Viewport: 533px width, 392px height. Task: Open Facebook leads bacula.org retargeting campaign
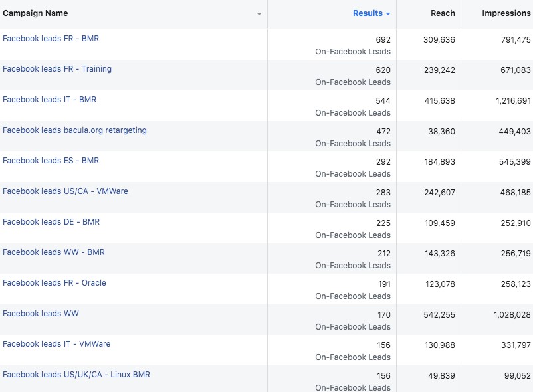75,130
